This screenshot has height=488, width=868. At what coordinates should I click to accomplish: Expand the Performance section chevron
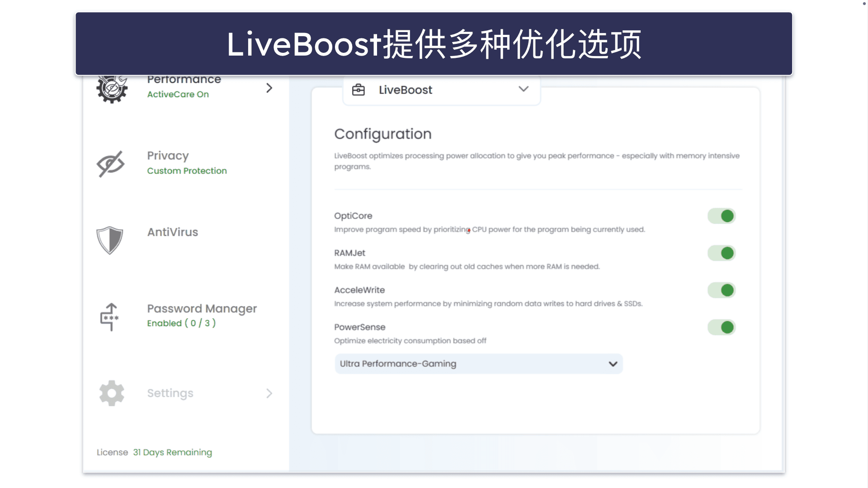tap(269, 88)
